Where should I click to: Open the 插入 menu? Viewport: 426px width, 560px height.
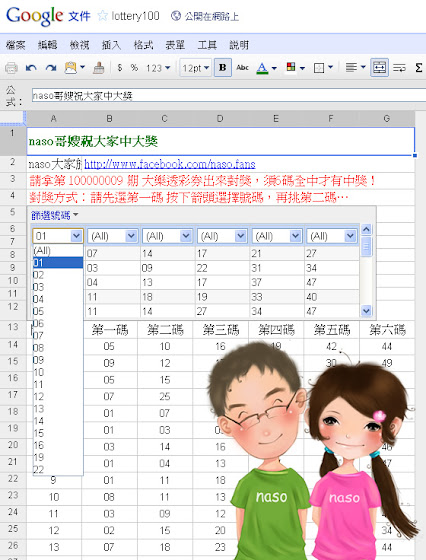coord(111,45)
